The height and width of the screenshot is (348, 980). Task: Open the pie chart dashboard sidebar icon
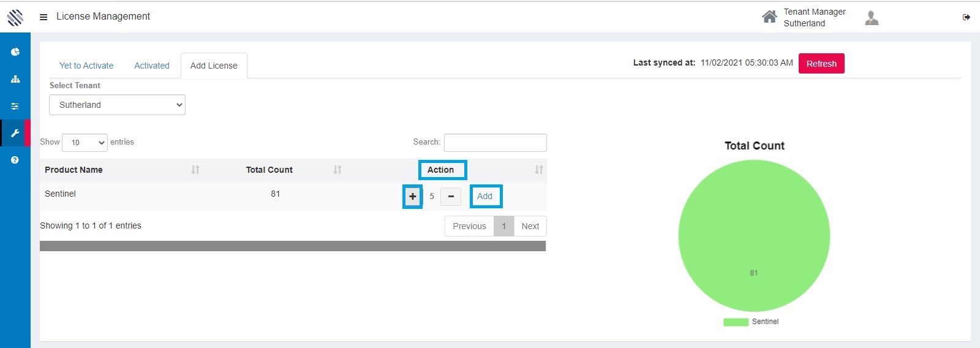click(x=15, y=52)
